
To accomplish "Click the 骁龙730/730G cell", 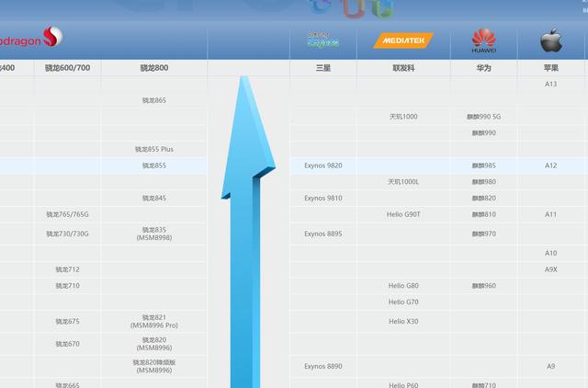I will [x=67, y=234].
